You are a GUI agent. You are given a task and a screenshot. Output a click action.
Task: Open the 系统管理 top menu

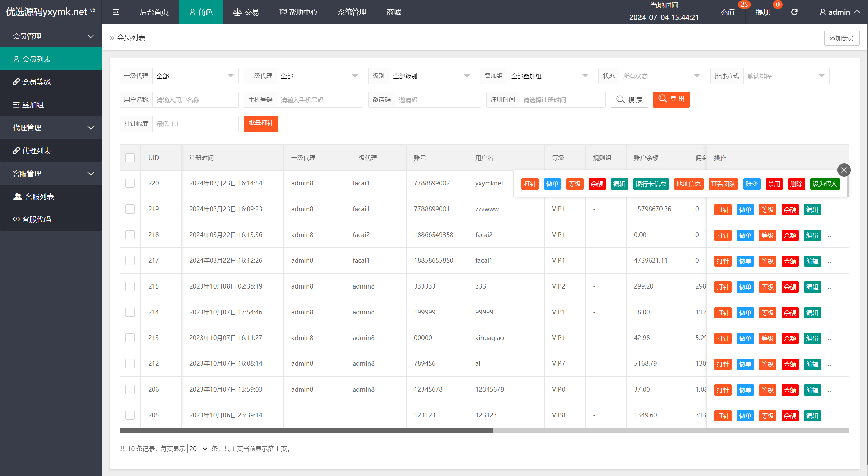pyautogui.click(x=352, y=12)
